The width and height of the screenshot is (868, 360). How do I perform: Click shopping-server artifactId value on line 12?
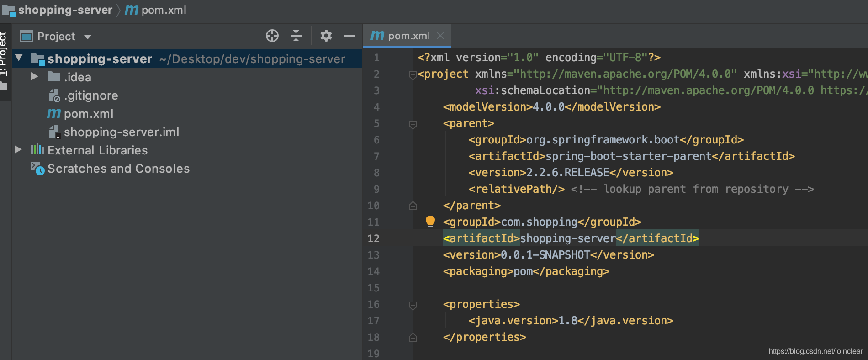point(568,238)
